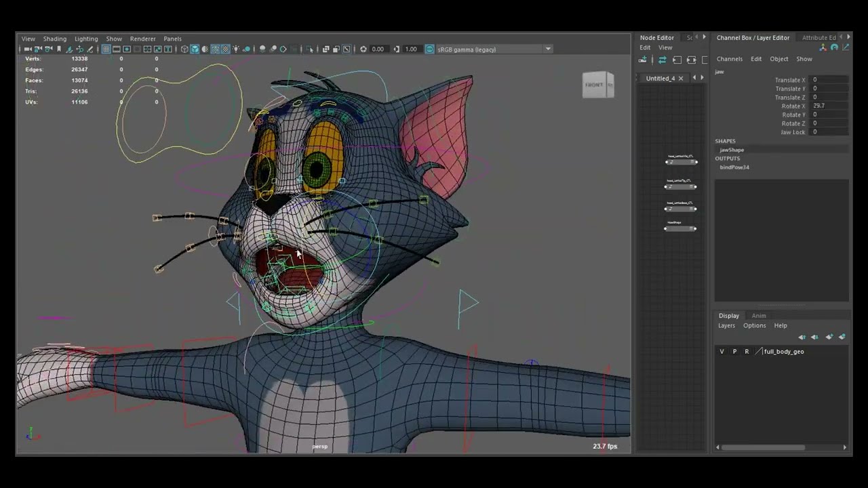The height and width of the screenshot is (488, 868).
Task: Click the select camera icon in panel toolbar
Action: (27, 49)
